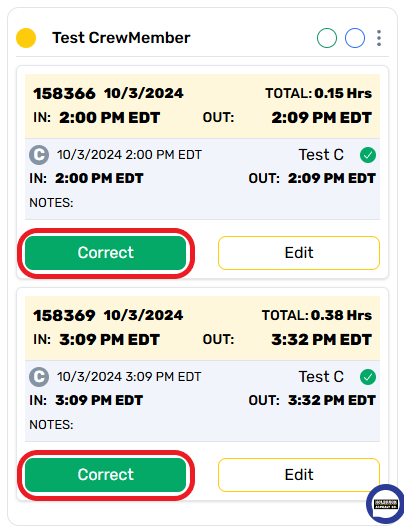
Task: Click the timecard number 158369
Action: click(x=64, y=315)
